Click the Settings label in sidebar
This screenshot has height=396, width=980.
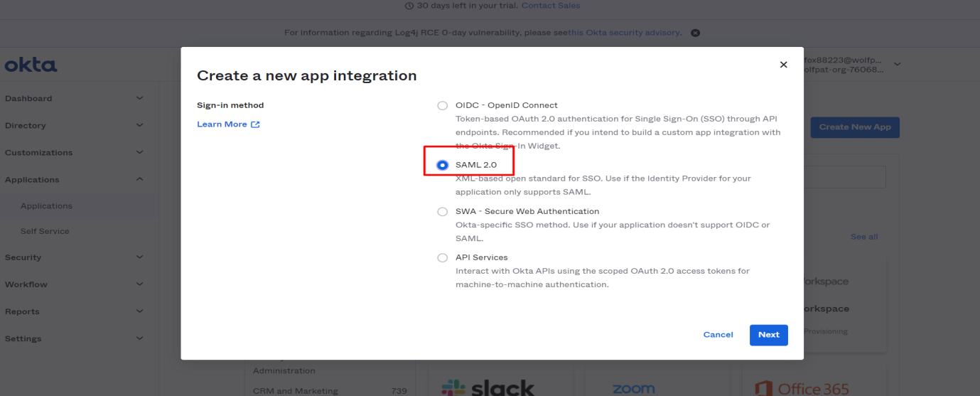[23, 338]
